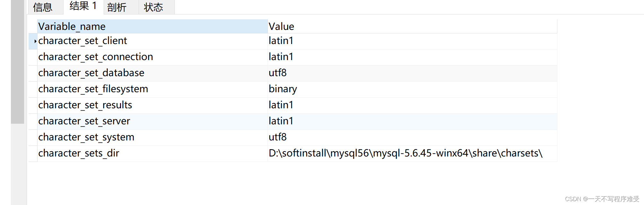
Task: Click the charsets directory path value
Action: click(x=412, y=154)
